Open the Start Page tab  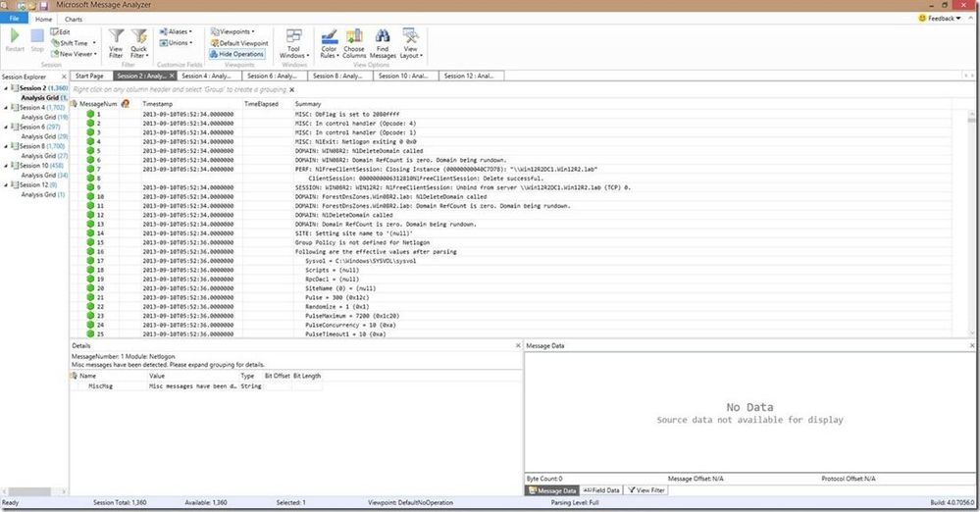pos(89,76)
